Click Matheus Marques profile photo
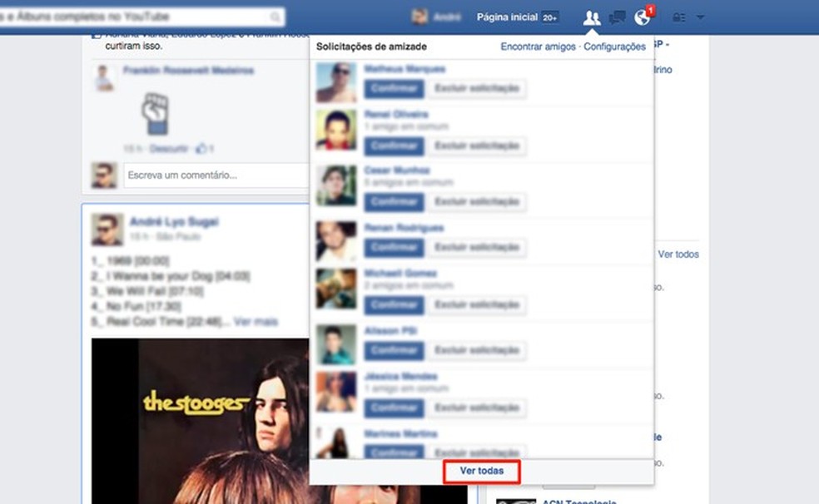This screenshot has height=504, width=819. point(336,82)
